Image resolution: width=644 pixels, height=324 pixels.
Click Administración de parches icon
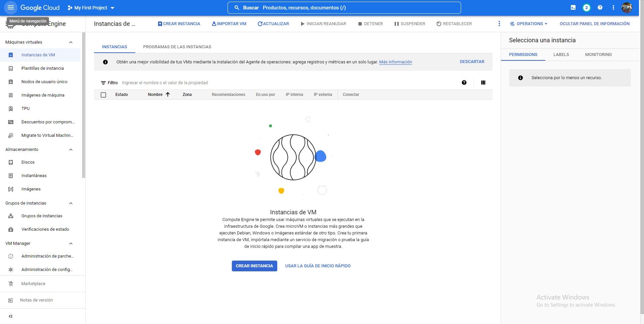(x=11, y=256)
